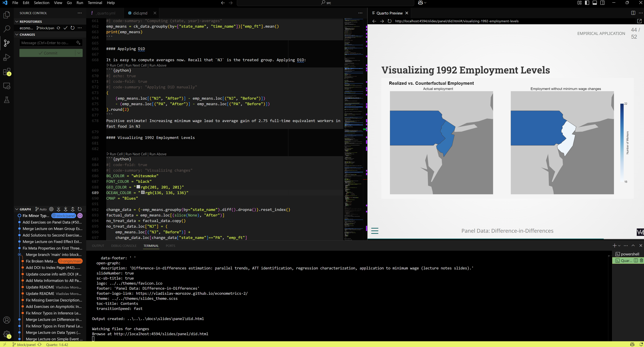Toggle Secondary Side Bar visibility
The image size is (644, 347).
pos(603,3)
